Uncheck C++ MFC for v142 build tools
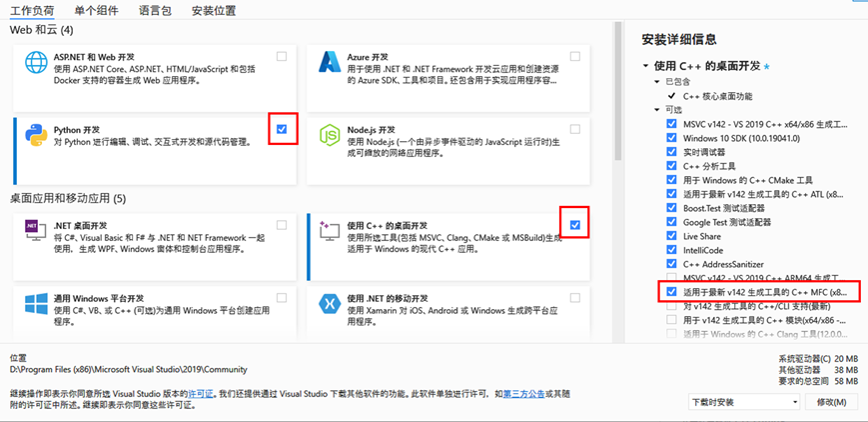The image size is (868, 422). pyautogui.click(x=671, y=291)
